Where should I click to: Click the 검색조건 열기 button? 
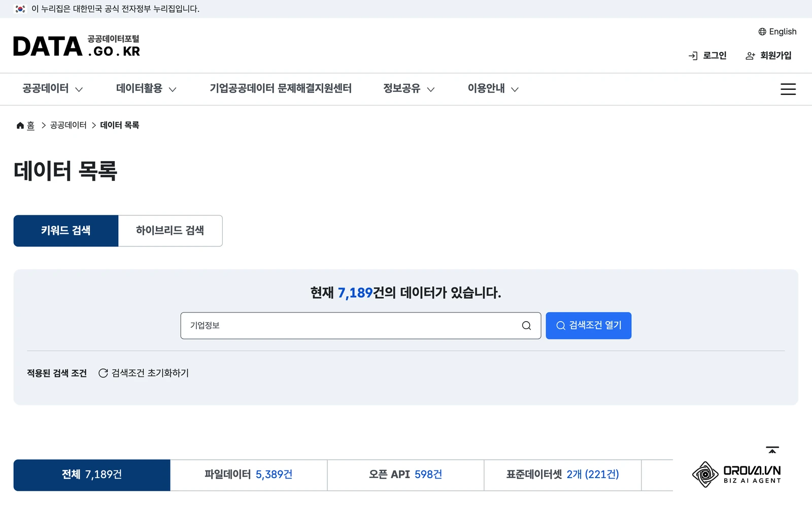click(x=589, y=326)
